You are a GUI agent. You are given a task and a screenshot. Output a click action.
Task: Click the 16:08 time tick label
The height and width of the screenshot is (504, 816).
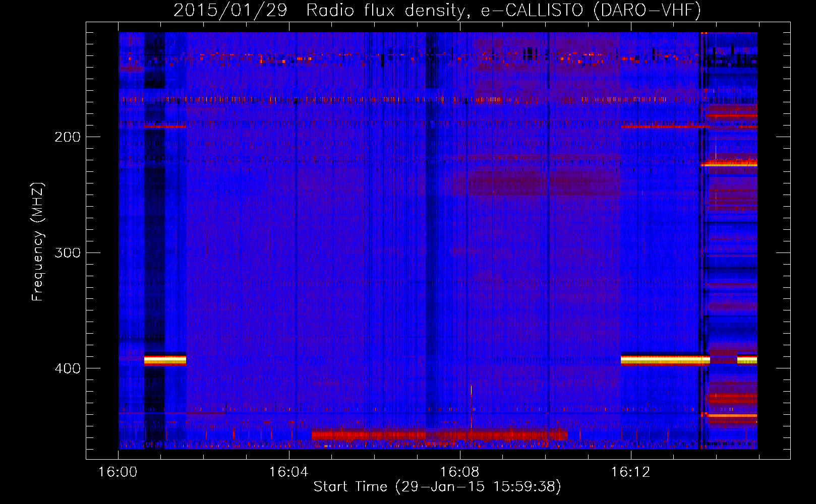coord(459,472)
